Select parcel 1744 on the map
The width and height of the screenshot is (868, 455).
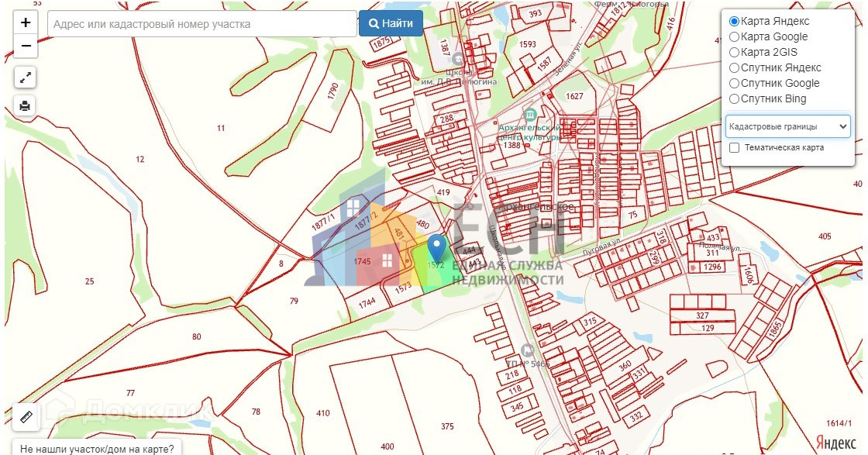pyautogui.click(x=367, y=302)
